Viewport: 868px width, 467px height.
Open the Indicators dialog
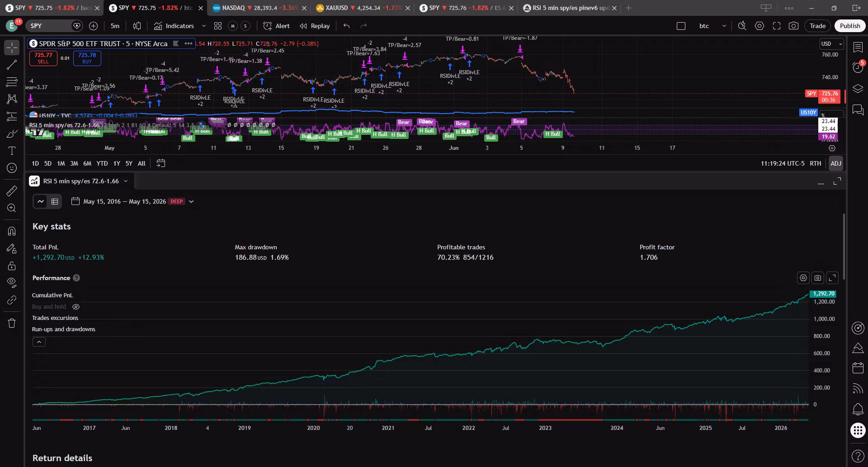point(174,26)
